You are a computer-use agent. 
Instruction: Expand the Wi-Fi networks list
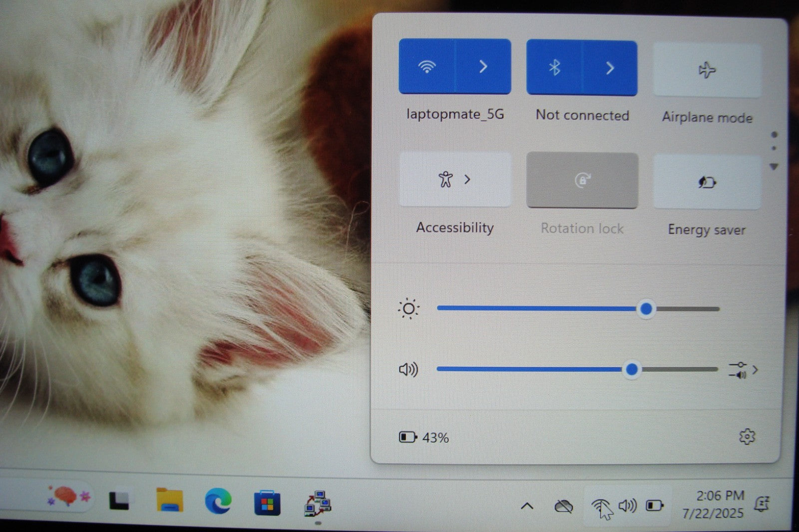coord(483,66)
